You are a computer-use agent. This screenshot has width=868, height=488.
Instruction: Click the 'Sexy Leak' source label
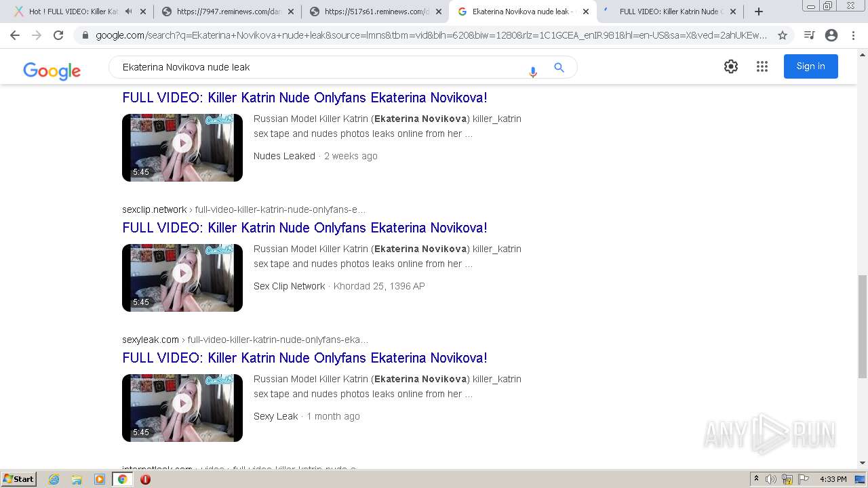(275, 416)
